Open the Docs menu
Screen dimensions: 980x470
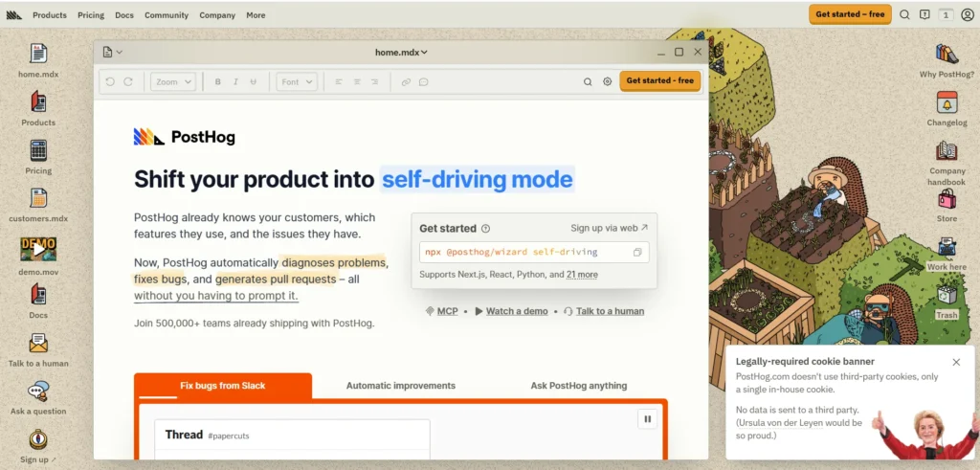pyautogui.click(x=124, y=15)
